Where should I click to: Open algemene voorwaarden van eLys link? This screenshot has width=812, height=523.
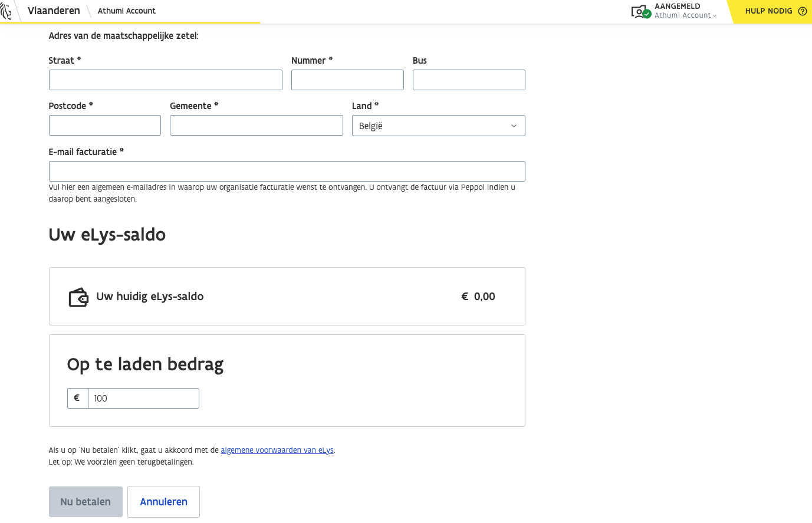tap(277, 450)
